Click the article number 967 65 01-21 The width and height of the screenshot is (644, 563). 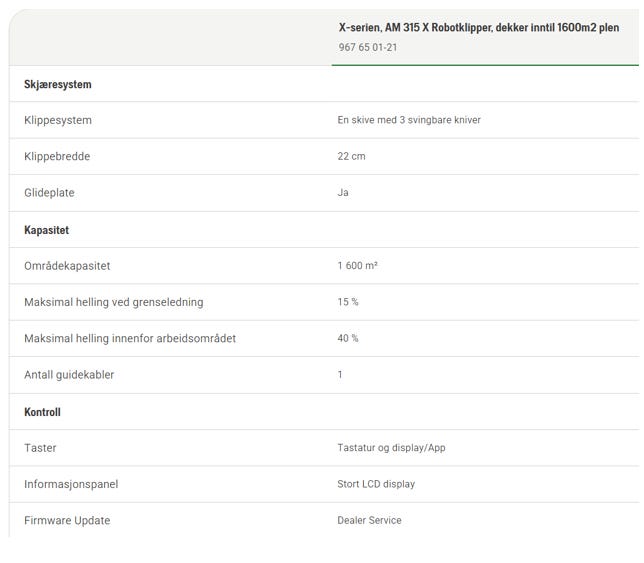(368, 47)
